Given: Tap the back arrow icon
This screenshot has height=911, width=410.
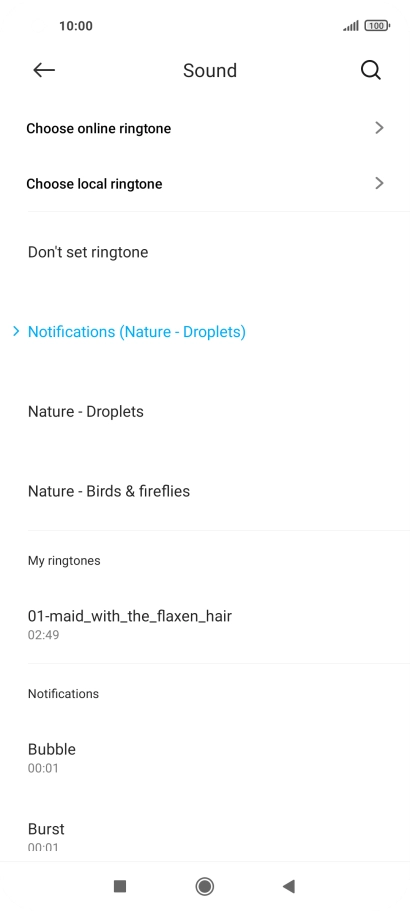Looking at the screenshot, I should tap(44, 70).
